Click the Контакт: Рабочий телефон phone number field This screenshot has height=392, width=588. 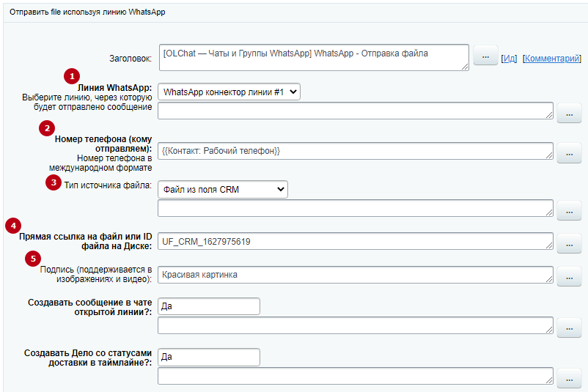click(x=355, y=151)
